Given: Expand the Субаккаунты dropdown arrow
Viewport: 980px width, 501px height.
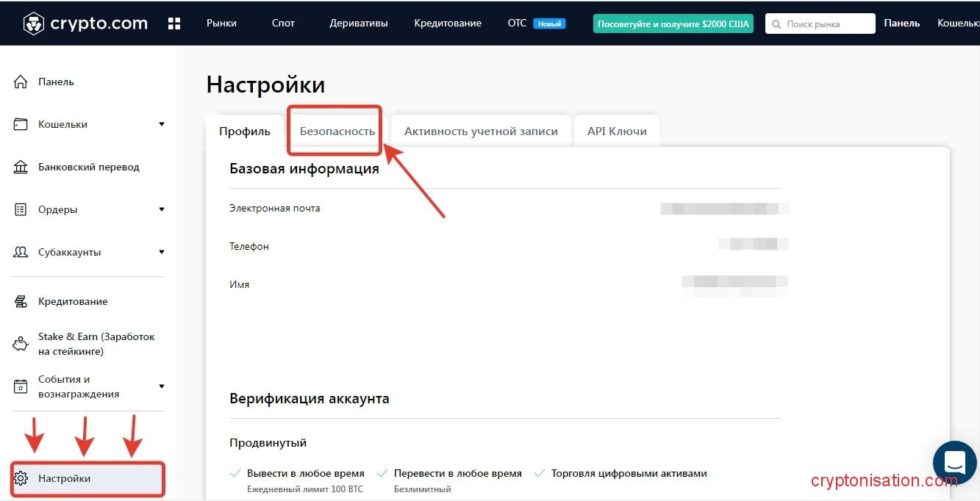Looking at the screenshot, I should coord(162,252).
